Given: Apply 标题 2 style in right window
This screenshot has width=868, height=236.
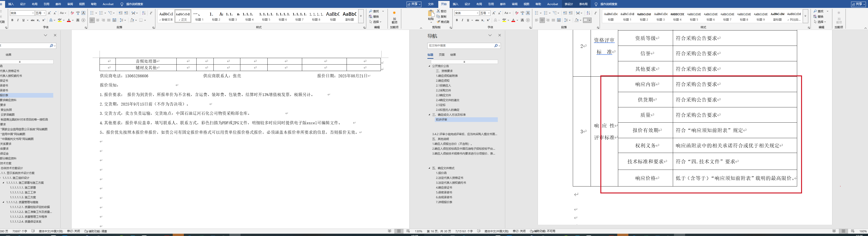Looking at the screenshot, I should coord(644,16).
